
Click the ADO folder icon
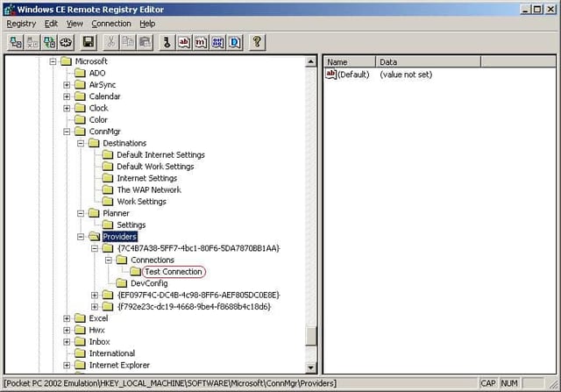tap(80, 73)
